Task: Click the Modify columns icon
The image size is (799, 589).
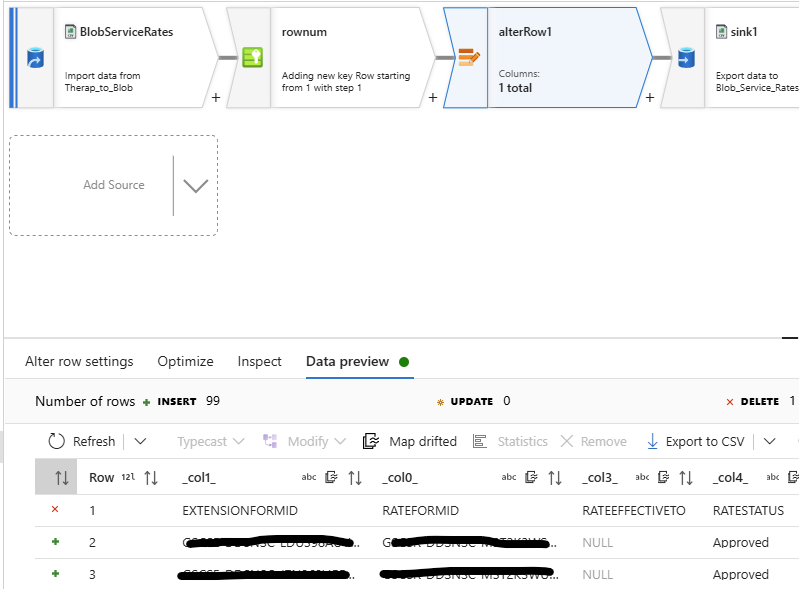Action: coord(270,441)
